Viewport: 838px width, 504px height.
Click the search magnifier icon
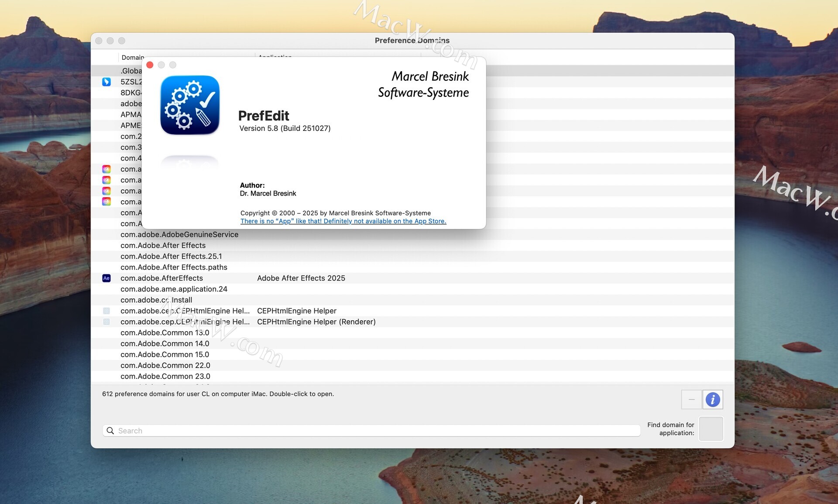tap(110, 431)
